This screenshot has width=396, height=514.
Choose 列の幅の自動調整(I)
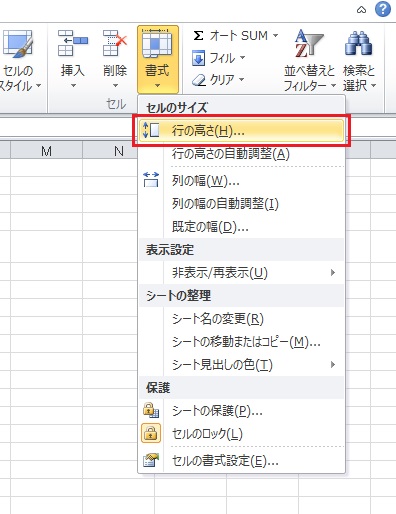(241, 204)
